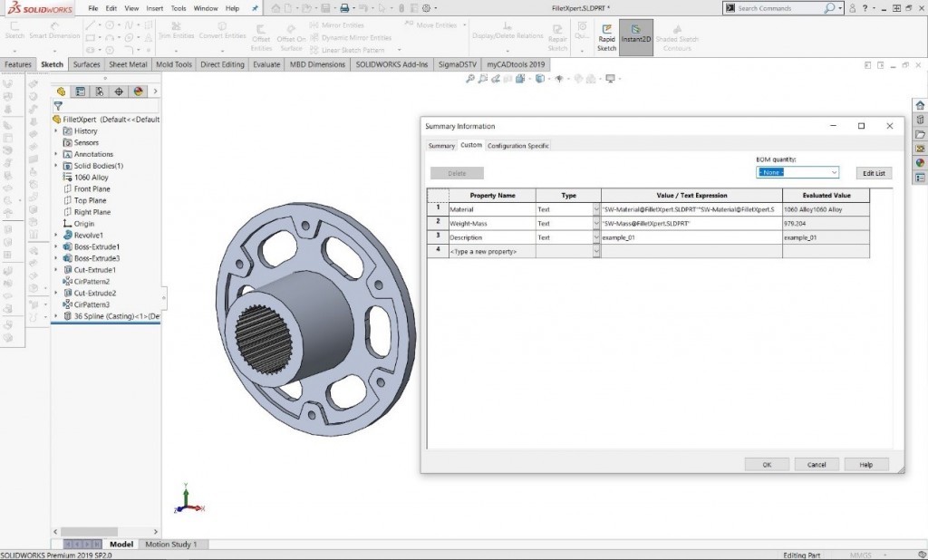Expand the Annotations tree node
The width and height of the screenshot is (928, 560).
pos(56,154)
